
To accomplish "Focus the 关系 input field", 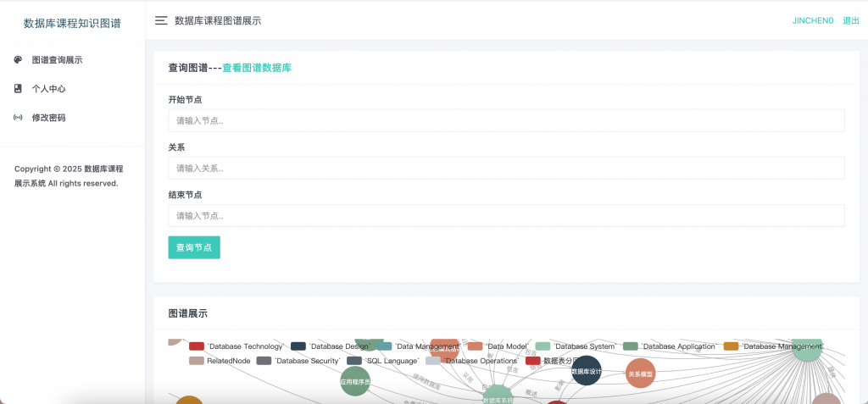I will pos(507,169).
